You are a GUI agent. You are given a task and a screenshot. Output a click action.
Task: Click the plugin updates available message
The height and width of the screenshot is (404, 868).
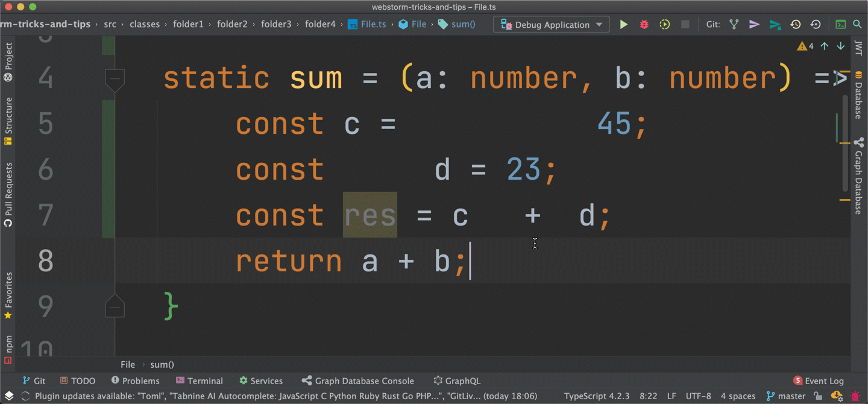click(x=286, y=396)
